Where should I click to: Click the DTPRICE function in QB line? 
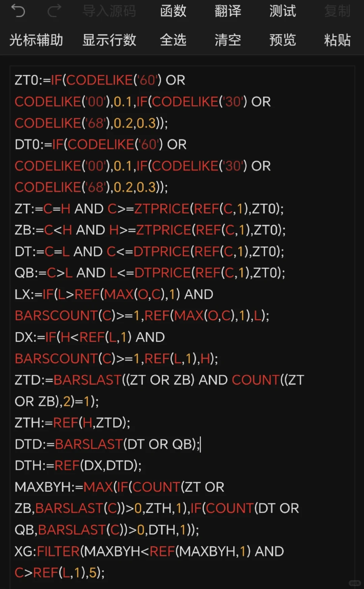tap(163, 273)
